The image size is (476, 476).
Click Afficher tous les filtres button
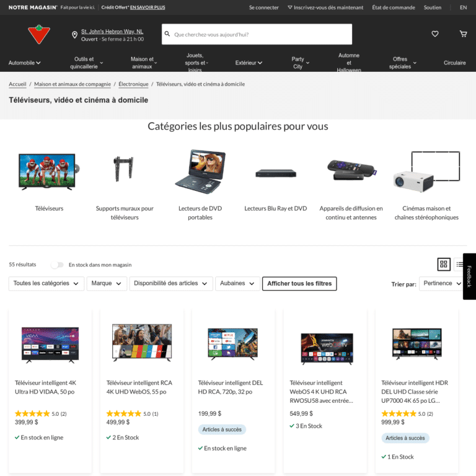coord(299,283)
